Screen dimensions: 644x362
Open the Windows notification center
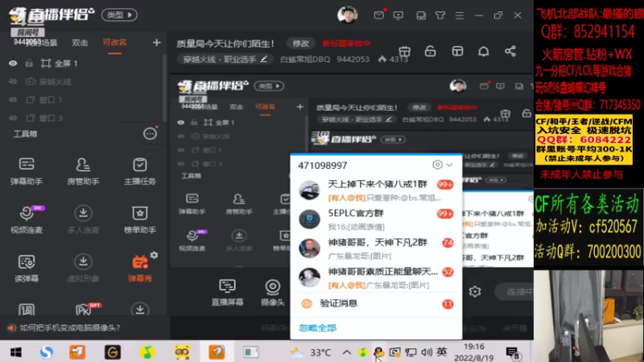(x=513, y=352)
